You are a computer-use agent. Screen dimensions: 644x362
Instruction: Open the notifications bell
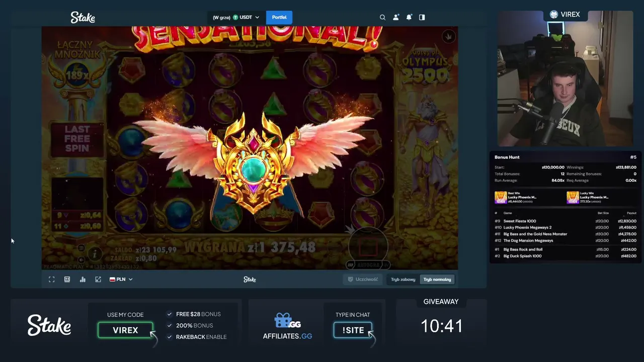[x=409, y=17]
